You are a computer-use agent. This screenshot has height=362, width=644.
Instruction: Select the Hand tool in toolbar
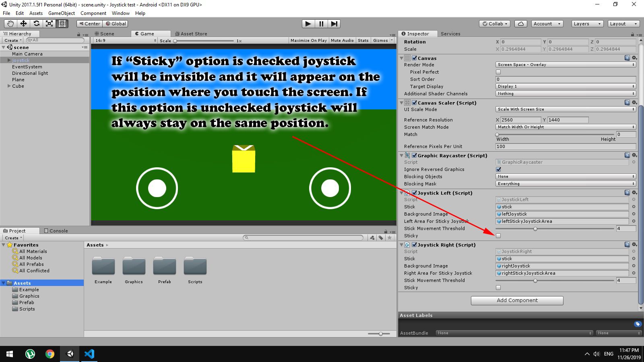point(10,24)
